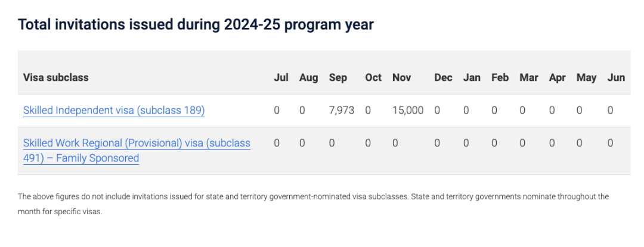Click the Sep column header

tap(338, 78)
